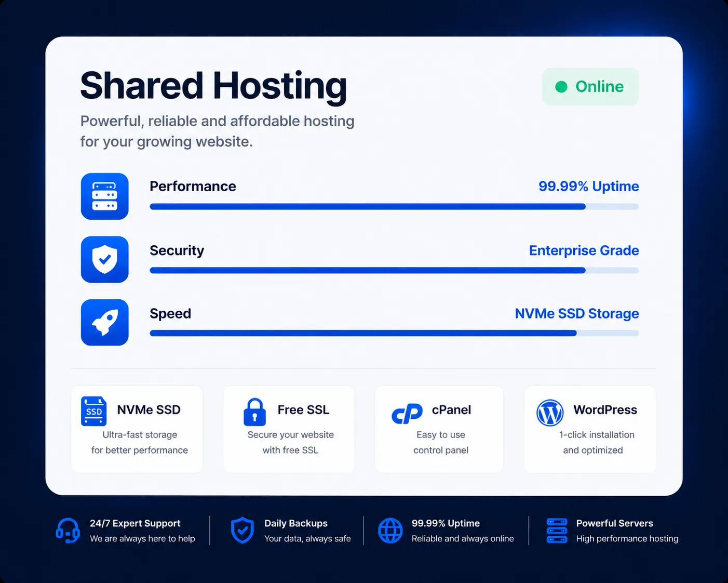Click the Powerful Servers title
Viewport: 728px width, 583px height.
coord(615,523)
